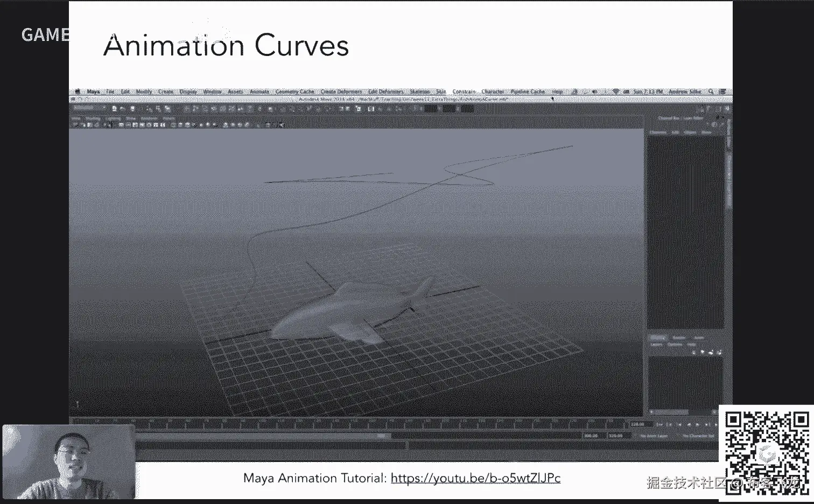The height and width of the screenshot is (504, 814).
Task: Click the presenter webcam thumbnail
Action: tap(69, 461)
